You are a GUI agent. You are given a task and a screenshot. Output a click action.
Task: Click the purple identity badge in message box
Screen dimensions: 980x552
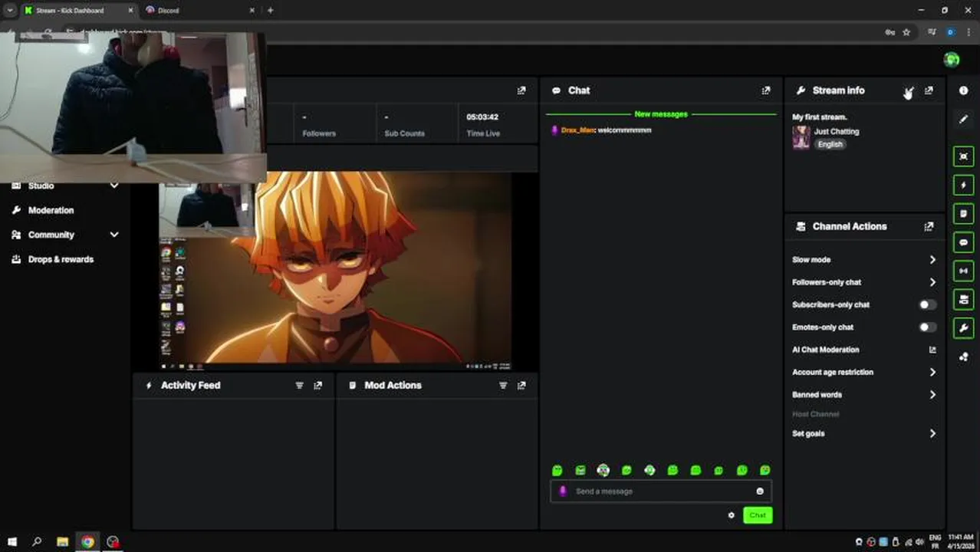pyautogui.click(x=563, y=491)
